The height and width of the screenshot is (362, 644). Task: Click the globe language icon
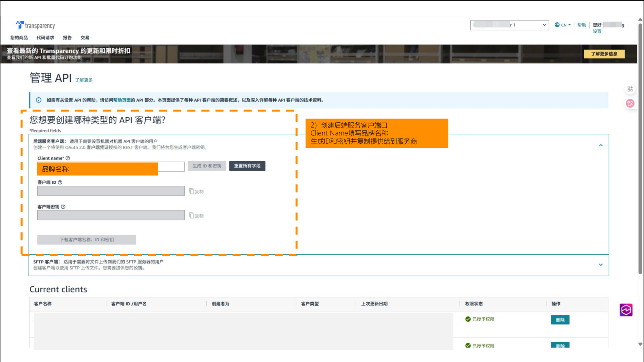tap(557, 25)
